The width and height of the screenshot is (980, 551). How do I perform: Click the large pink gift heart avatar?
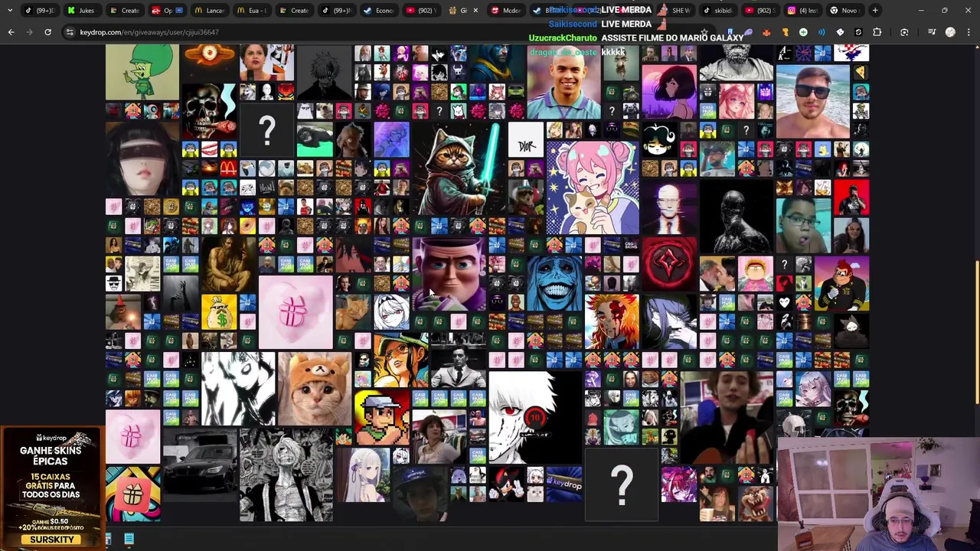tap(296, 312)
